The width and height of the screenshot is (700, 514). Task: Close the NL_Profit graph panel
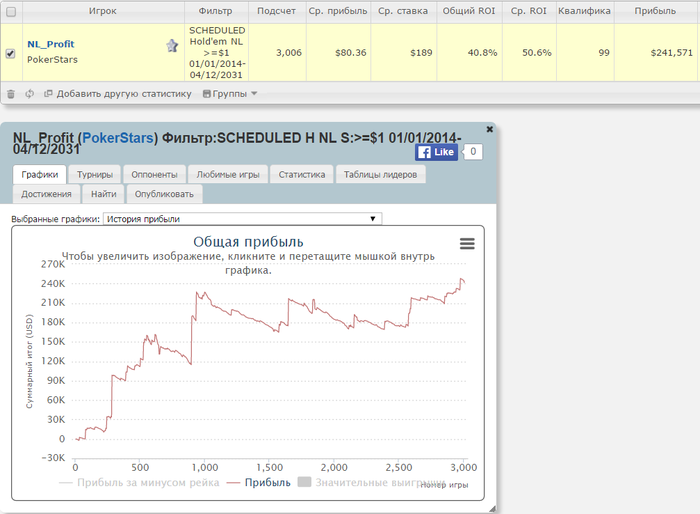point(490,129)
